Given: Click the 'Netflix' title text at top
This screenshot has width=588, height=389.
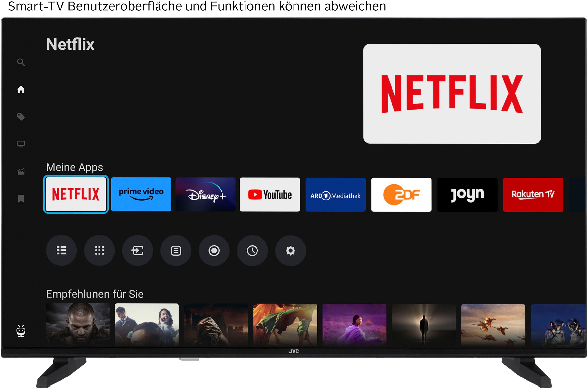Looking at the screenshot, I should 70,44.
